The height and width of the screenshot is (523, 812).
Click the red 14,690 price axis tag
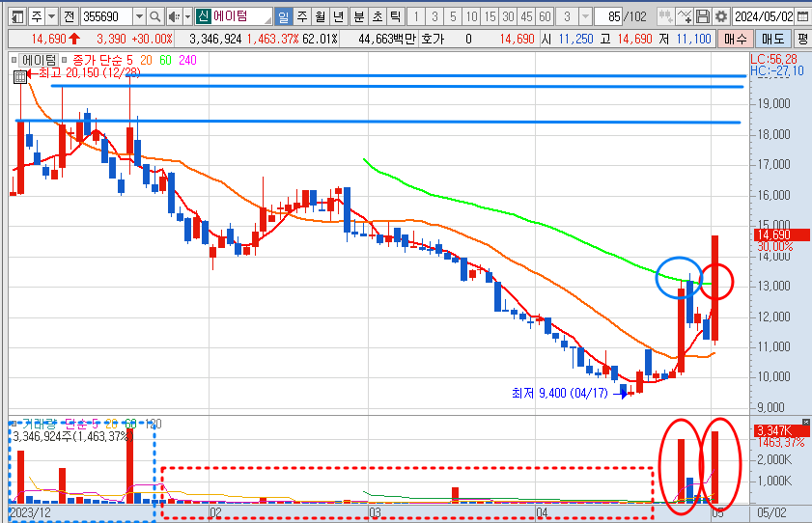coord(780,234)
